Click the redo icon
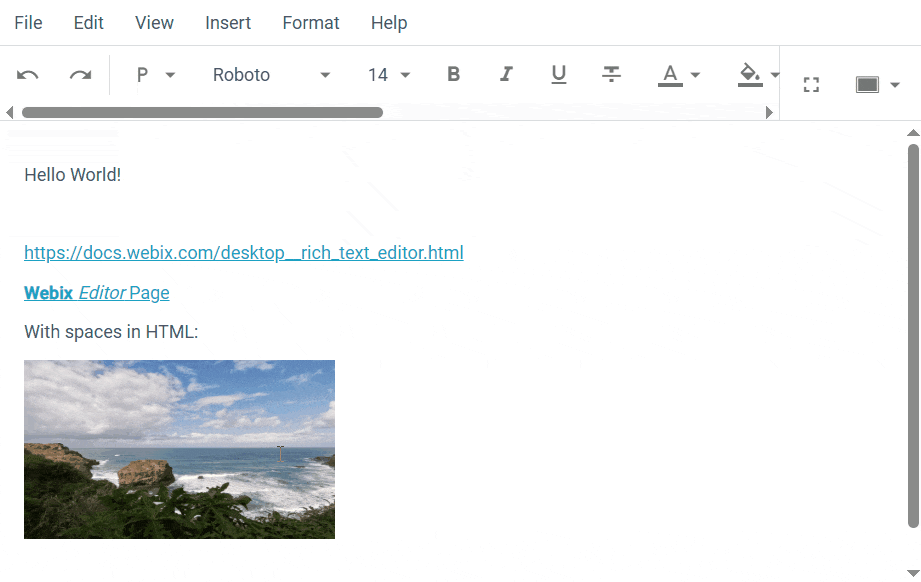 point(80,74)
